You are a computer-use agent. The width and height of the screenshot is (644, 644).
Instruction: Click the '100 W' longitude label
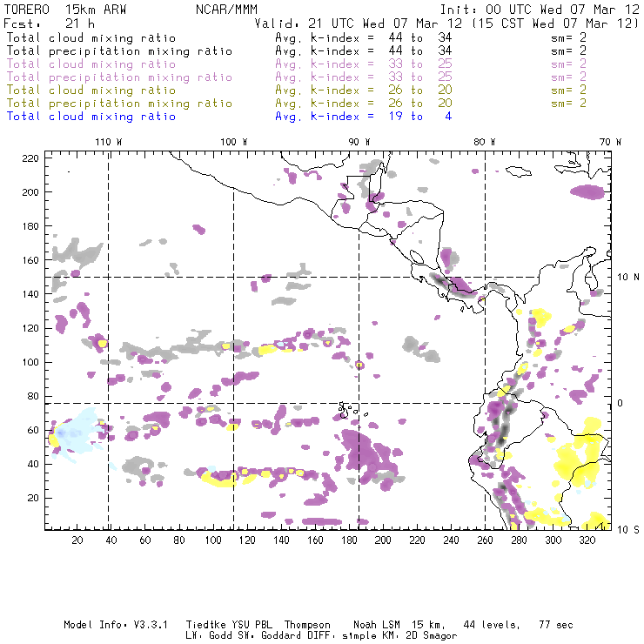tap(234, 142)
